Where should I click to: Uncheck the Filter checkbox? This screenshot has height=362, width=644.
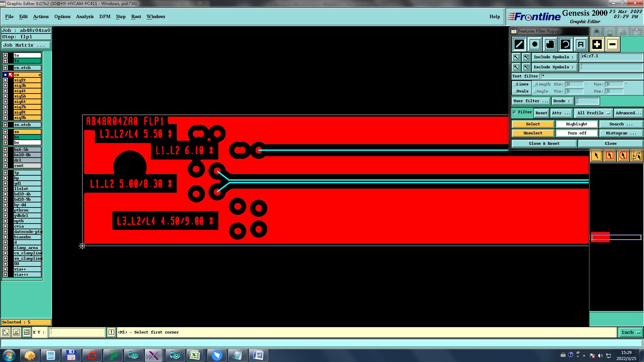point(515,112)
